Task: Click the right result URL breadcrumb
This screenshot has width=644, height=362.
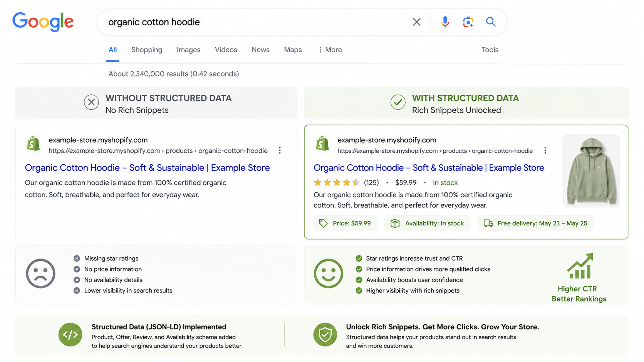Action: 435,151
